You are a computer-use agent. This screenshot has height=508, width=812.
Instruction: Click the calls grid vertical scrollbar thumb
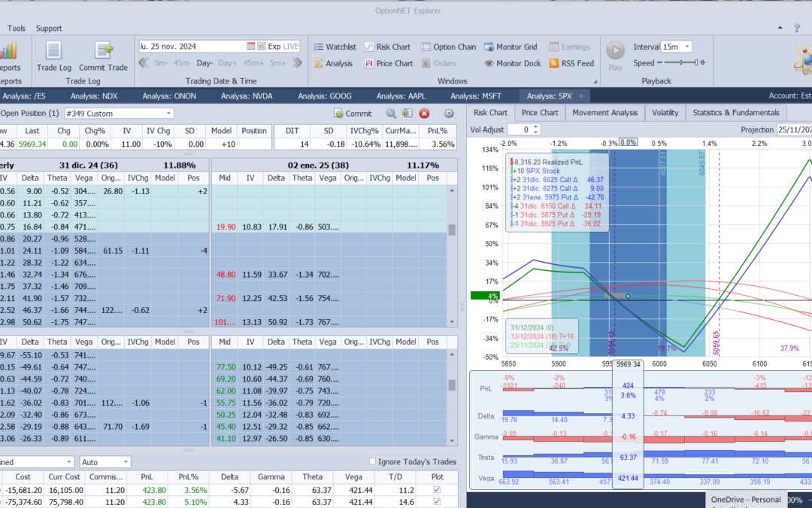tap(452, 230)
